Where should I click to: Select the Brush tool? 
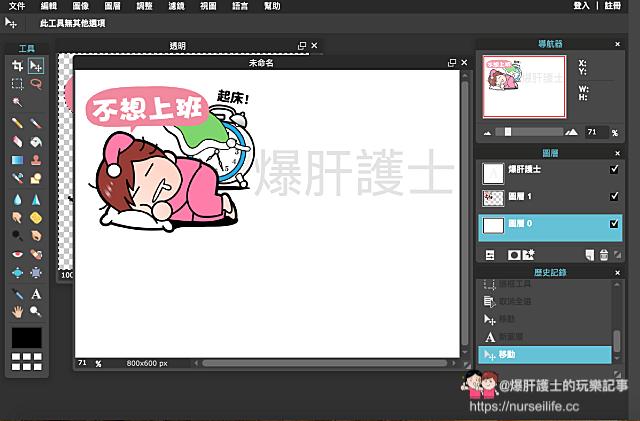(36, 123)
